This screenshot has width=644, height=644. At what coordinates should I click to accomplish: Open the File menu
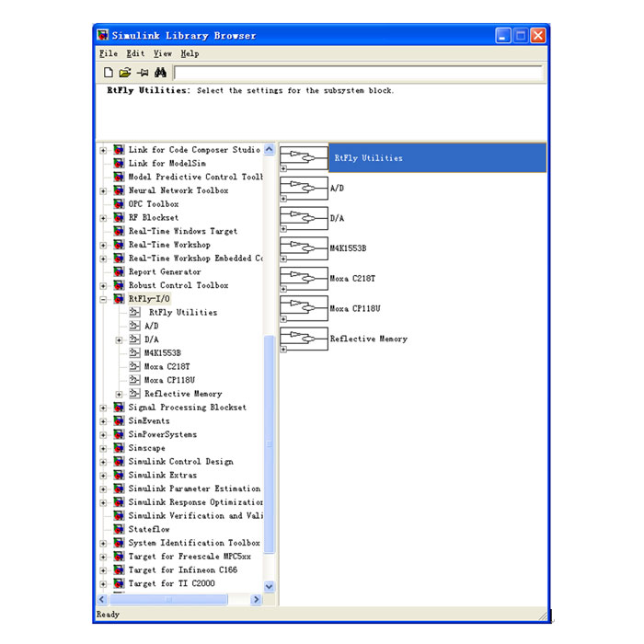pyautogui.click(x=109, y=53)
